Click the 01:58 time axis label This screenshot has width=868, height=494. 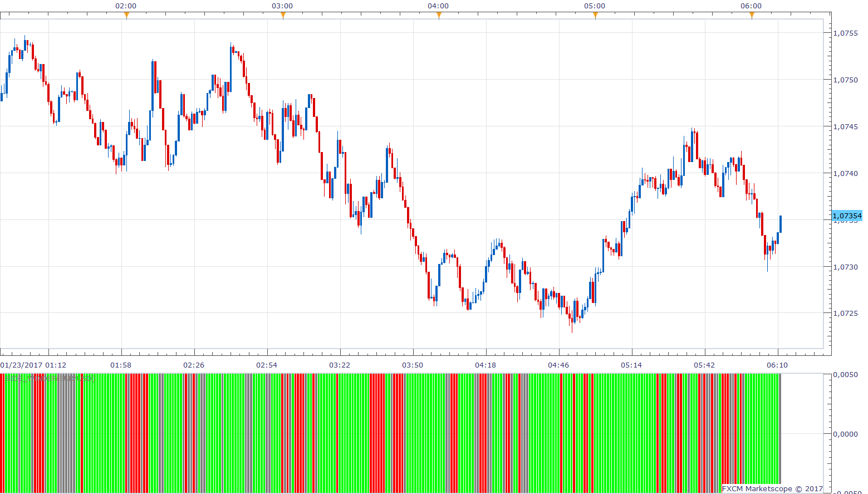click(x=121, y=365)
